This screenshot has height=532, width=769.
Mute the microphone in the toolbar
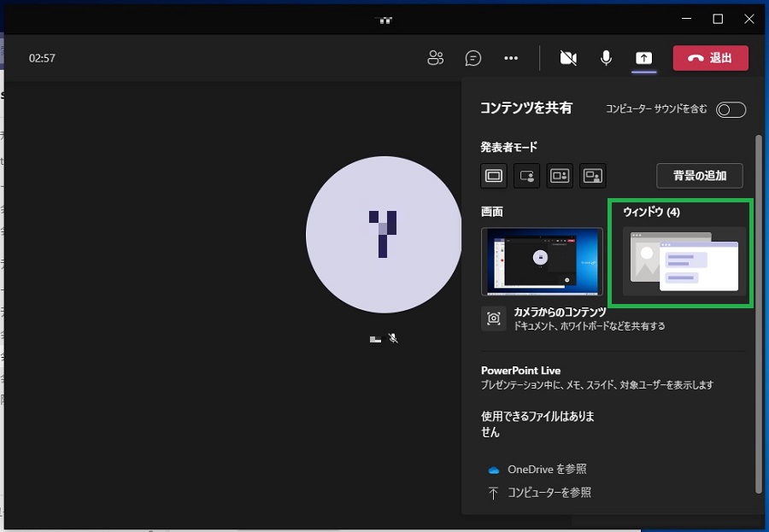(x=606, y=58)
